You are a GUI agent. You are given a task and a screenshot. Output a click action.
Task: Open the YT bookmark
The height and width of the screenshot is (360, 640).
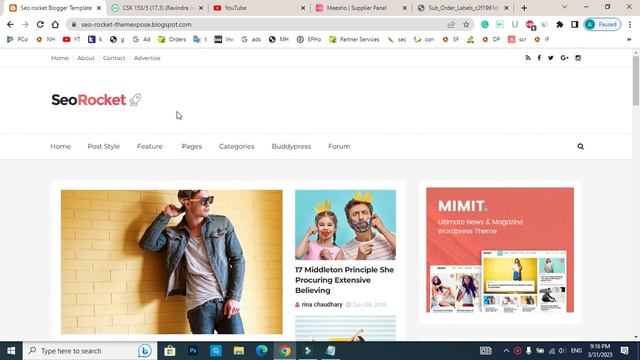[71, 39]
